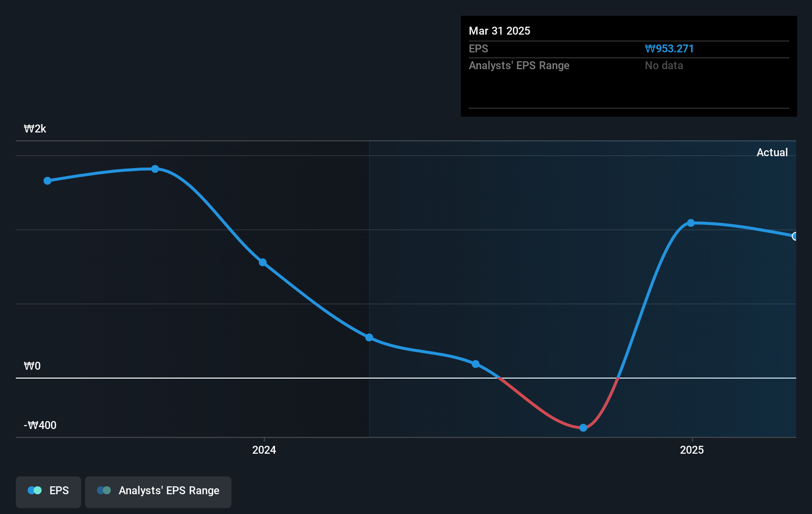812x514 pixels.
Task: Click the Analysts' EPS Range tooltip row label
Action: click(x=519, y=66)
